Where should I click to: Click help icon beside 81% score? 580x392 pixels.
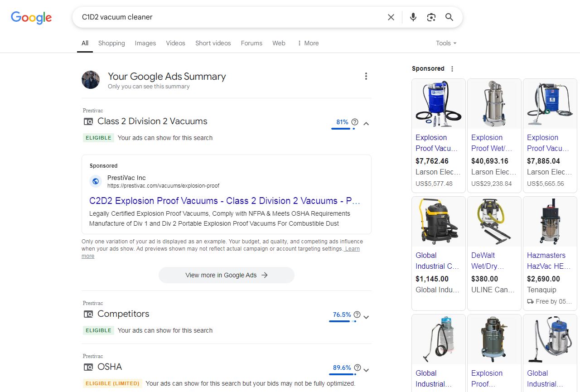pos(355,122)
